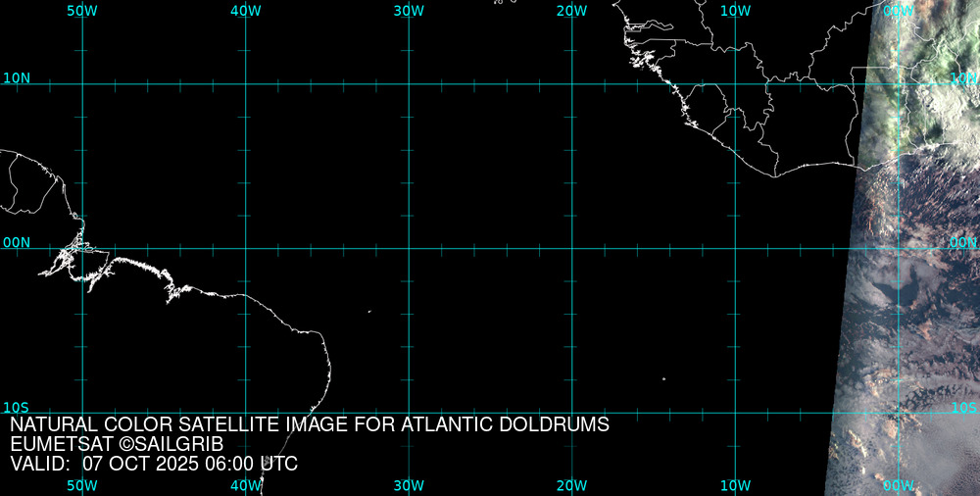The image size is (980, 496).
Task: Click the 50W longitude label along the top edge
Action: click(82, 11)
